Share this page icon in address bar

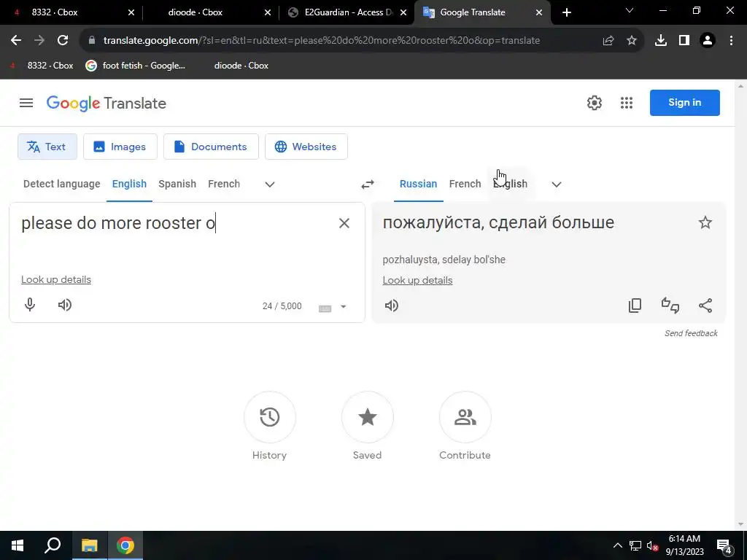tap(608, 41)
